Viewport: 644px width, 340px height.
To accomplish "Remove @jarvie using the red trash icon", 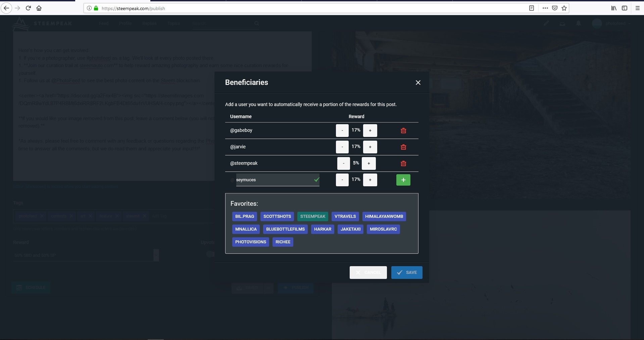I will tap(403, 147).
